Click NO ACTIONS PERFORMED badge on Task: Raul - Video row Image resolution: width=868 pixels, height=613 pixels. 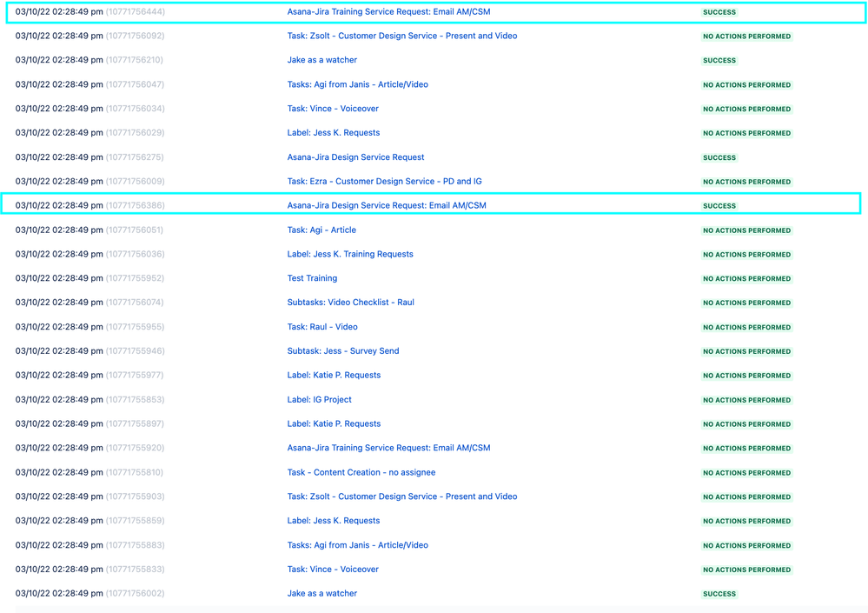coord(746,327)
